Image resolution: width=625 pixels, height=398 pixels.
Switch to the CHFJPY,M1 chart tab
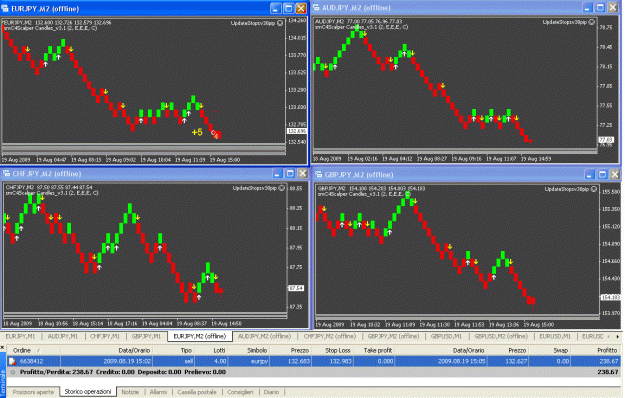coord(104,336)
